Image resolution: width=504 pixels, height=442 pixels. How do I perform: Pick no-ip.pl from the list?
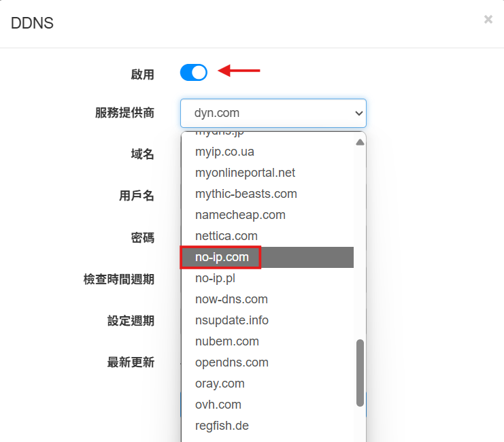coord(268,278)
